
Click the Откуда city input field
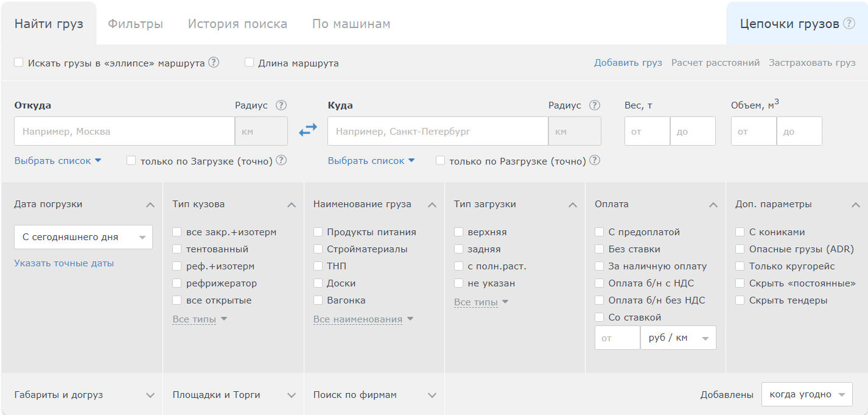coord(124,131)
